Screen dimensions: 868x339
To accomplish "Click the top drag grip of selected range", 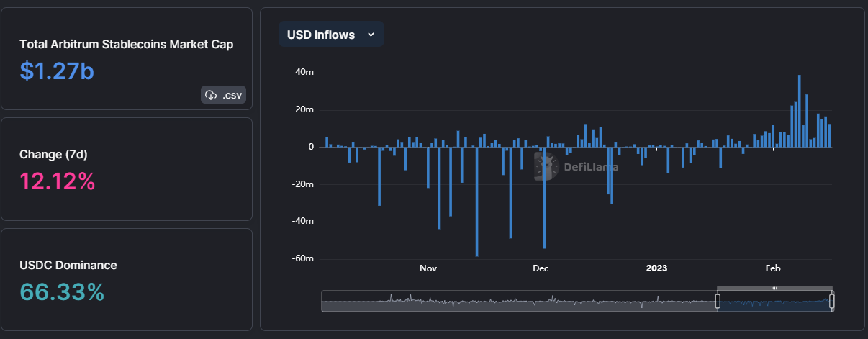I will [774, 288].
